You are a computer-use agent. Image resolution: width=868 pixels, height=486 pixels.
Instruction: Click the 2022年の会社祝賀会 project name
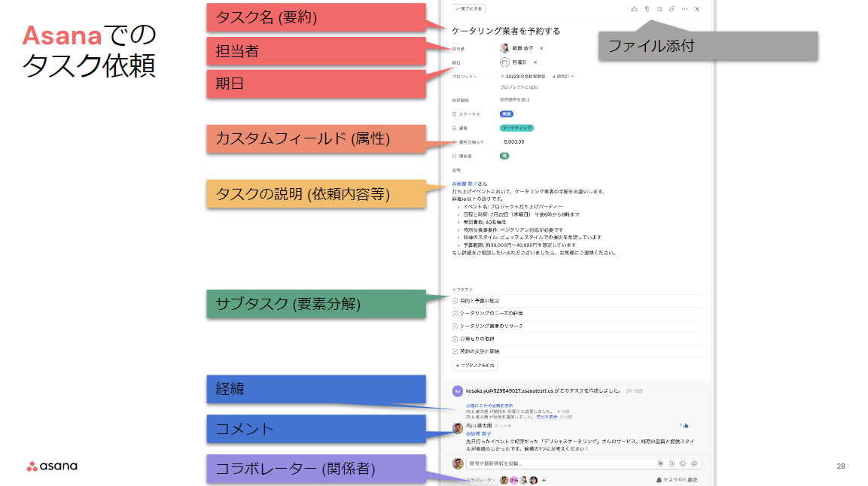[x=525, y=76]
